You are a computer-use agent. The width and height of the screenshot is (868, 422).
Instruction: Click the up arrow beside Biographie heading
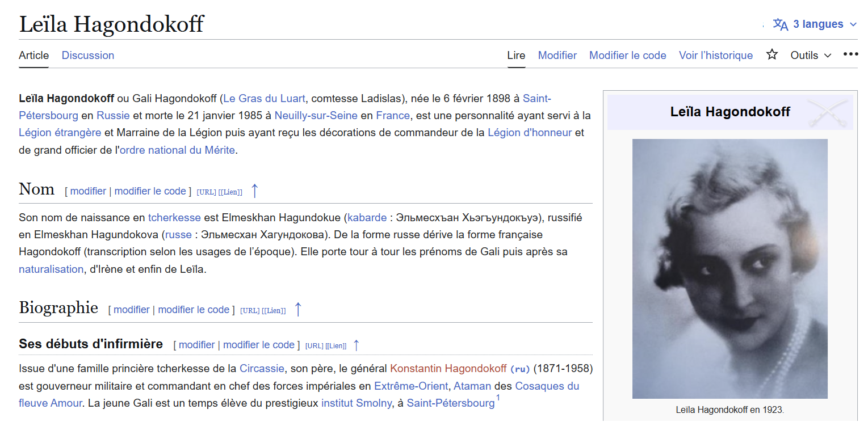[297, 310]
